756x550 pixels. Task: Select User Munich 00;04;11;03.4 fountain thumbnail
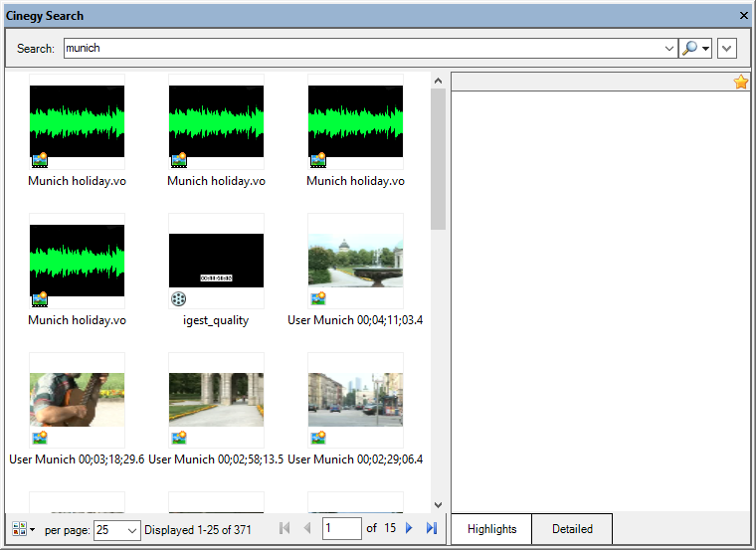point(355,261)
